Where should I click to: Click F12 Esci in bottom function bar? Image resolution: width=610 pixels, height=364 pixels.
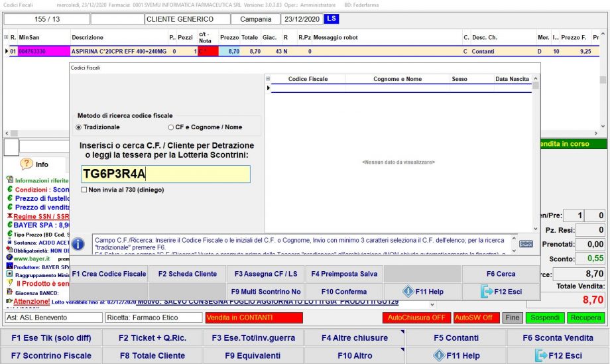pyautogui.click(x=558, y=355)
